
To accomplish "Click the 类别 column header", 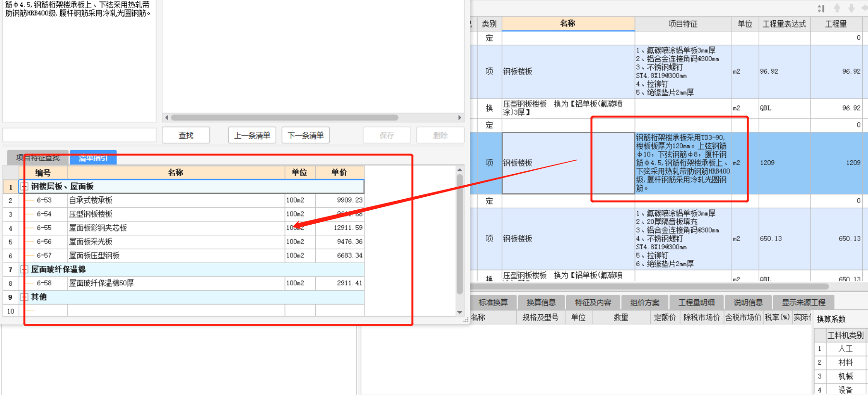I will point(489,24).
